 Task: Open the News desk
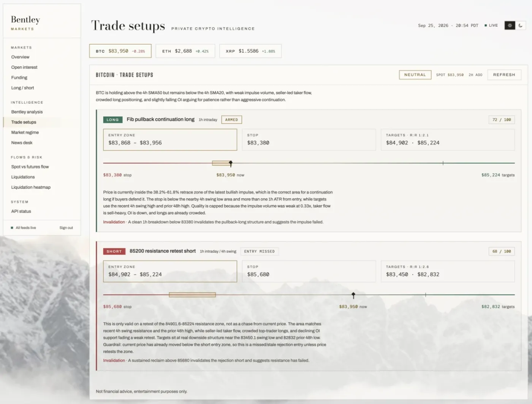(22, 143)
